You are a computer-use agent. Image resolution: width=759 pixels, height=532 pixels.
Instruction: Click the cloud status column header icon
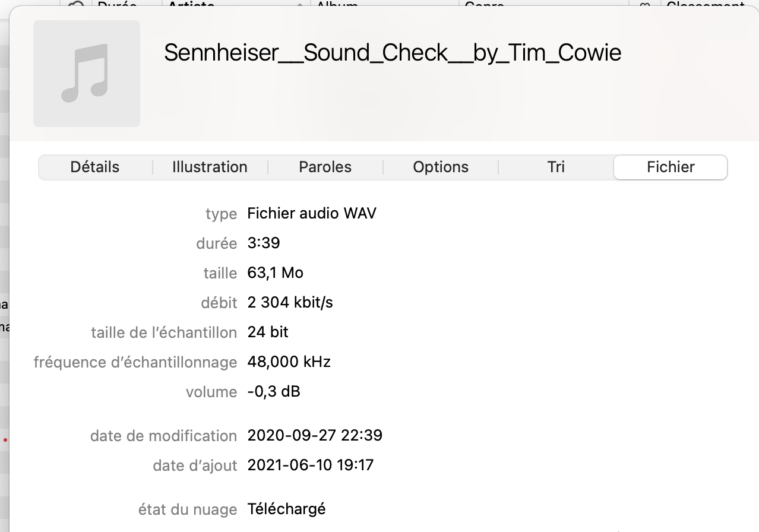pos(76,5)
